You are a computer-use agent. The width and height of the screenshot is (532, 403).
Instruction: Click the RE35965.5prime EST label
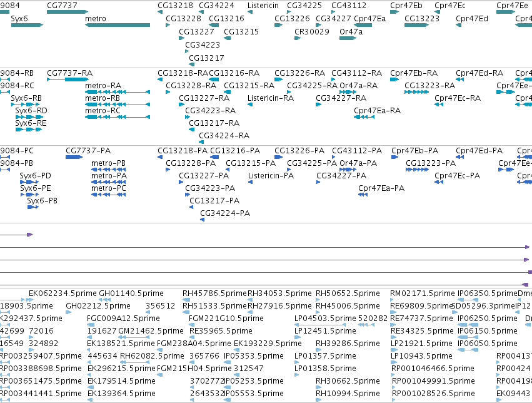point(221,331)
